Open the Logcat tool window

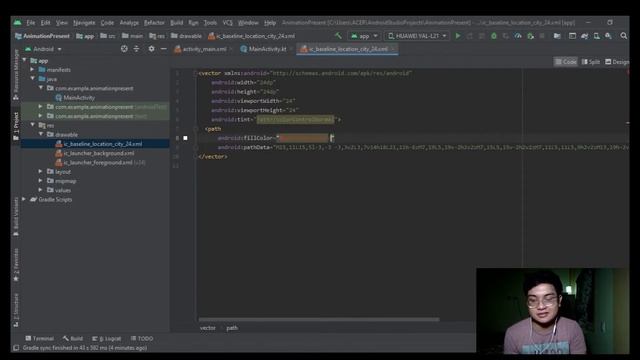click(107, 338)
